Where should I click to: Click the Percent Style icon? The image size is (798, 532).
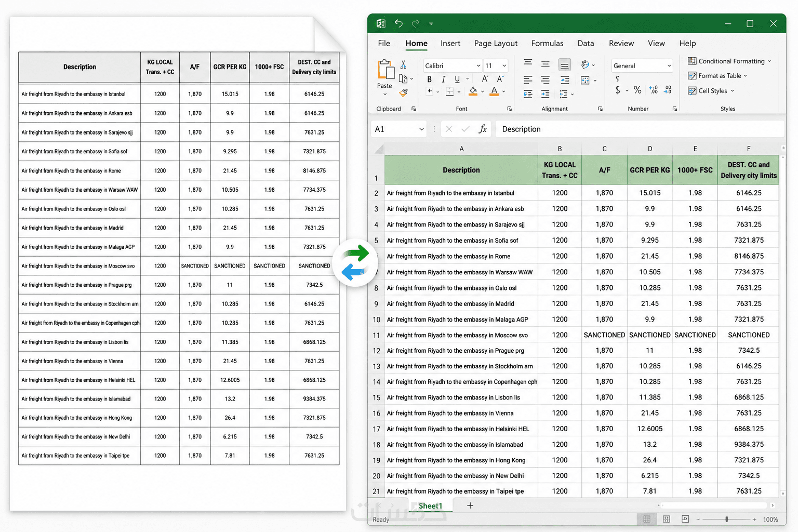[637, 90]
